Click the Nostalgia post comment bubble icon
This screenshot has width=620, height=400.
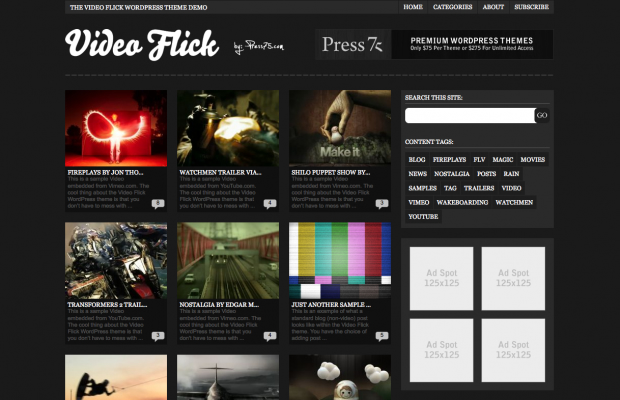(270, 336)
